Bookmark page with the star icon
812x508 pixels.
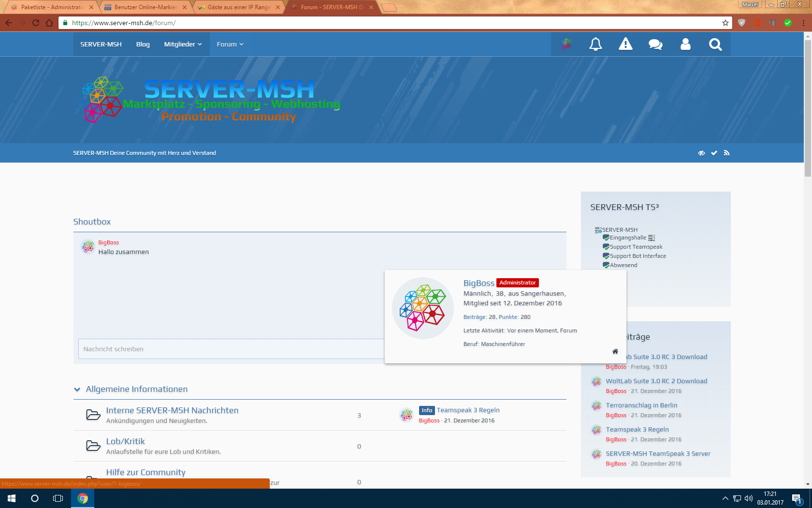tap(725, 23)
